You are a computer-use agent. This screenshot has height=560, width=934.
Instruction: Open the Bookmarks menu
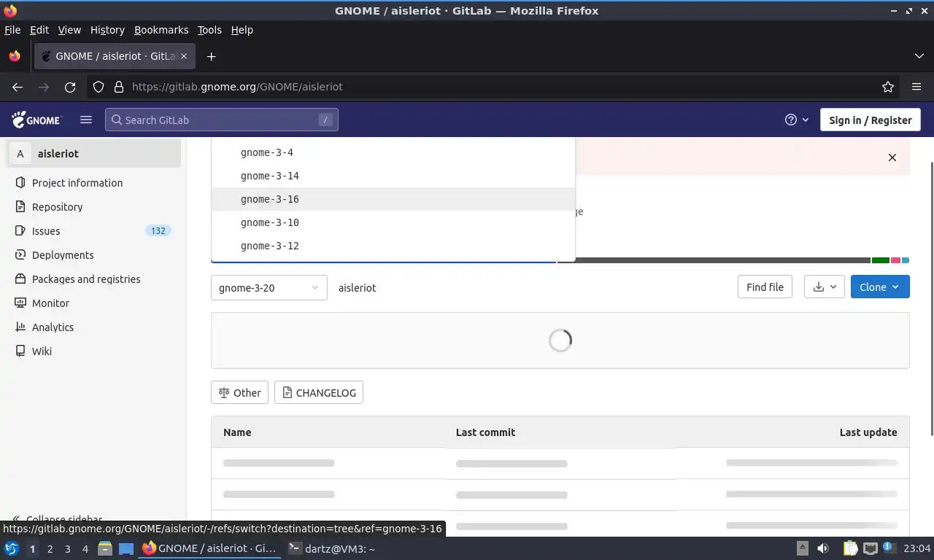[x=161, y=30]
